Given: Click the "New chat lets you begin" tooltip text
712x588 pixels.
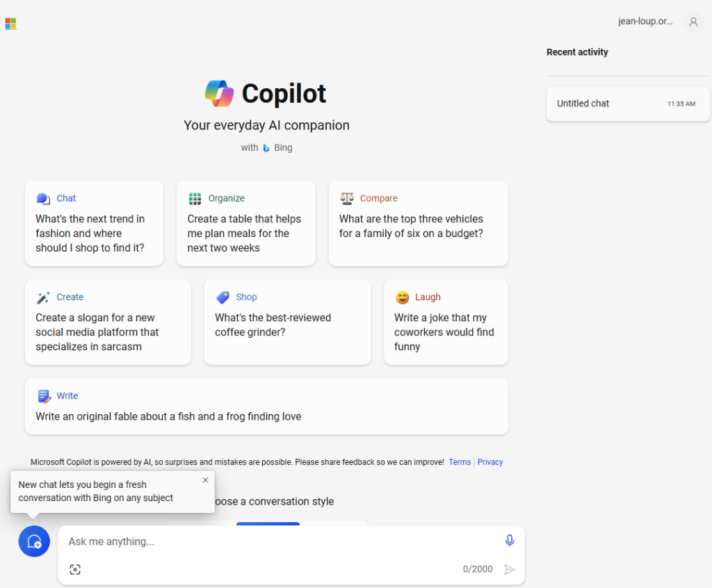Looking at the screenshot, I should [x=96, y=491].
